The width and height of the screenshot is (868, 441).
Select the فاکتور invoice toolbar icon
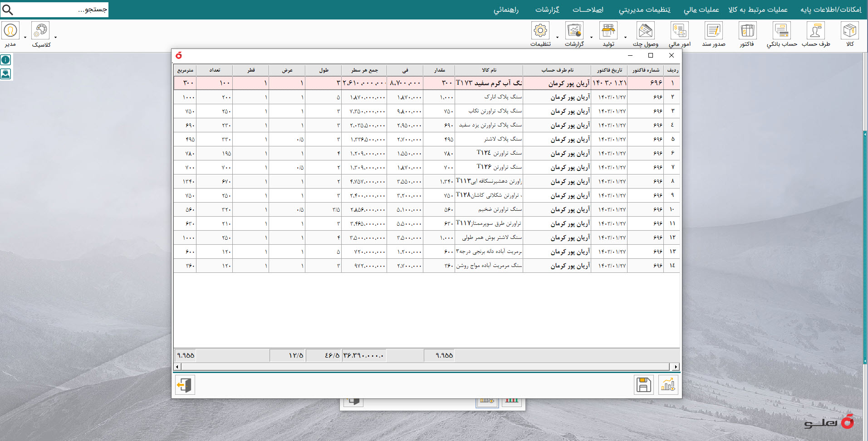[x=747, y=31]
